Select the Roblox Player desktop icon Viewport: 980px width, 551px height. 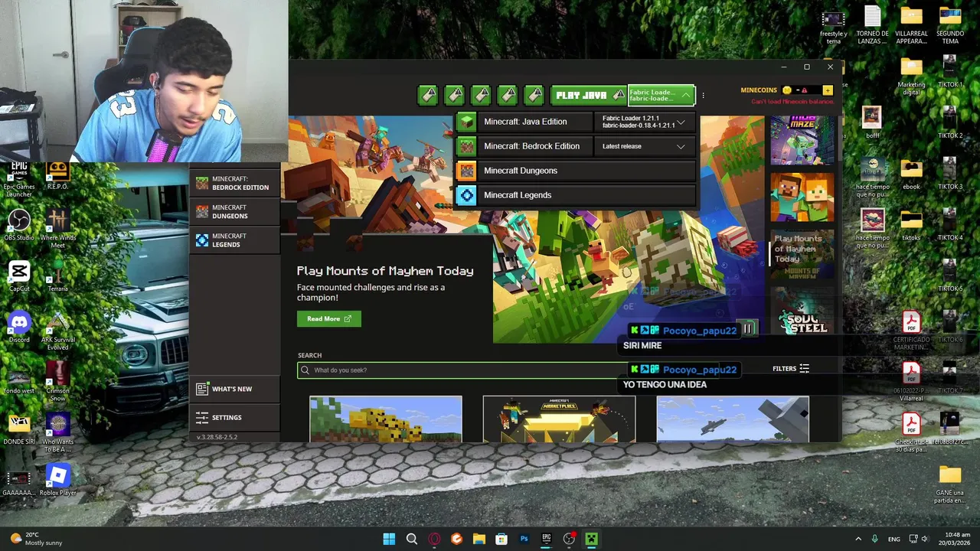(57, 481)
